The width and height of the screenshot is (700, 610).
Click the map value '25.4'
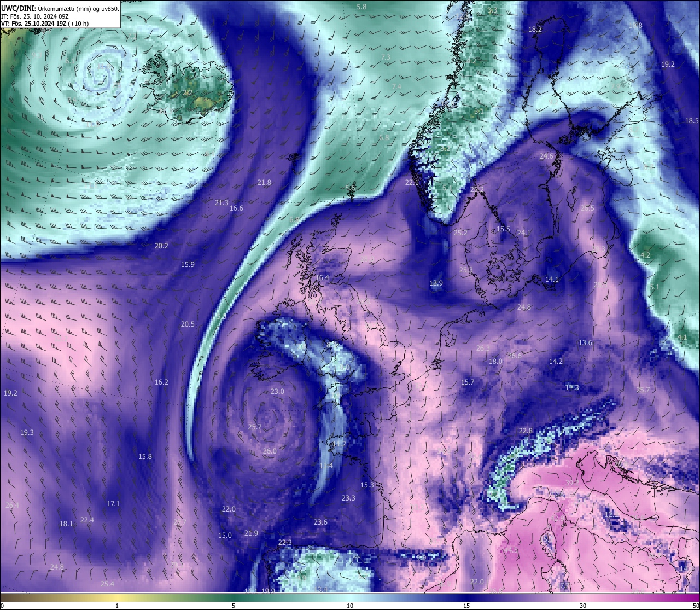tap(107, 584)
